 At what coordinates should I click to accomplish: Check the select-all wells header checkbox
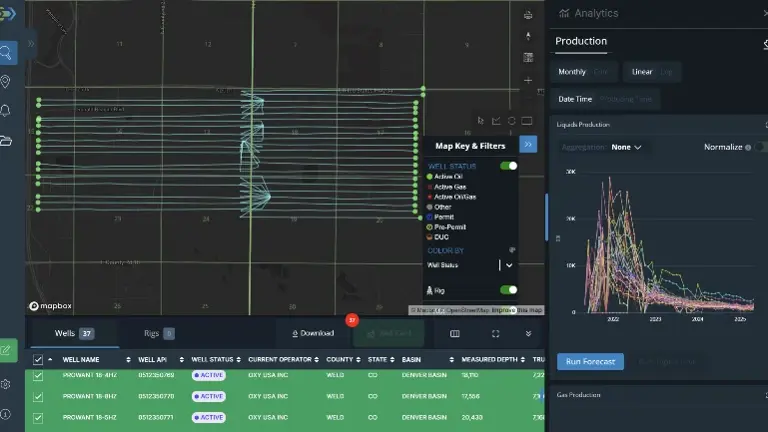[38, 359]
